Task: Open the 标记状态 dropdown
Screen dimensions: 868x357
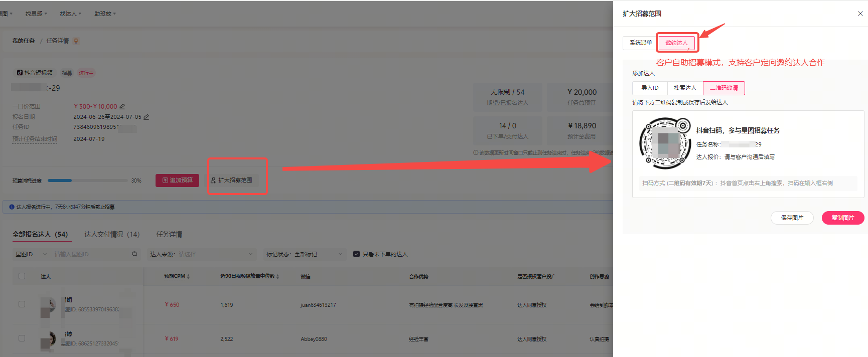Action: 305,254
